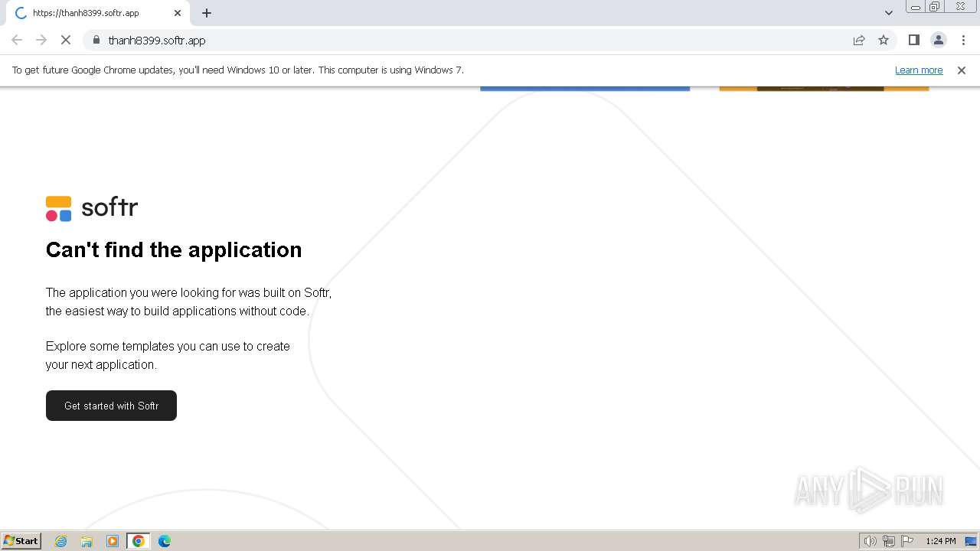Open the network tray icon
Screen dimensions: 980x551
tap(889, 541)
